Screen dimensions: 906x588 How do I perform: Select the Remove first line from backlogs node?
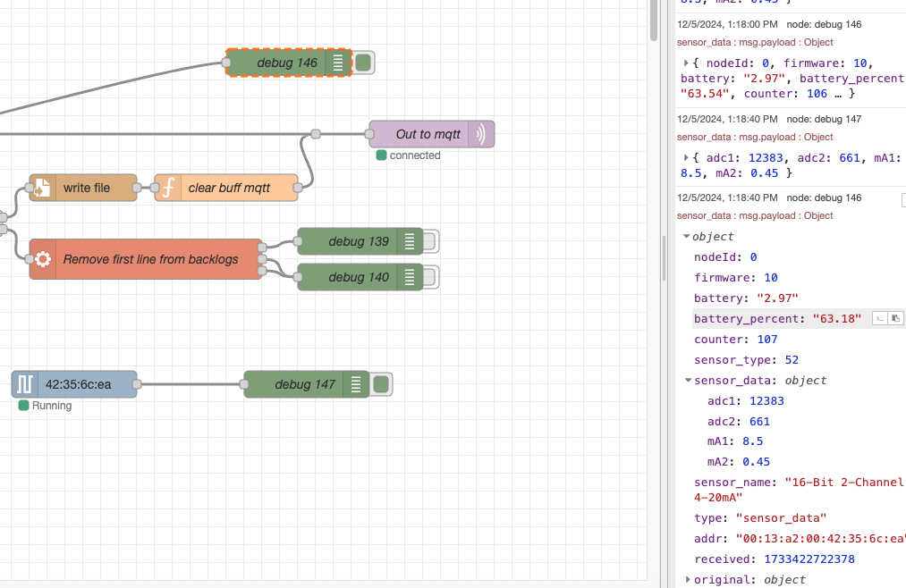[150, 259]
